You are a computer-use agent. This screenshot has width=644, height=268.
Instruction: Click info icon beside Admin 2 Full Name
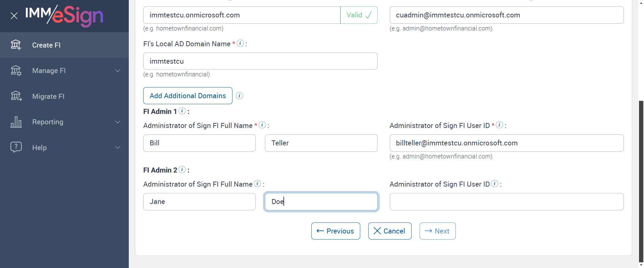tap(258, 184)
